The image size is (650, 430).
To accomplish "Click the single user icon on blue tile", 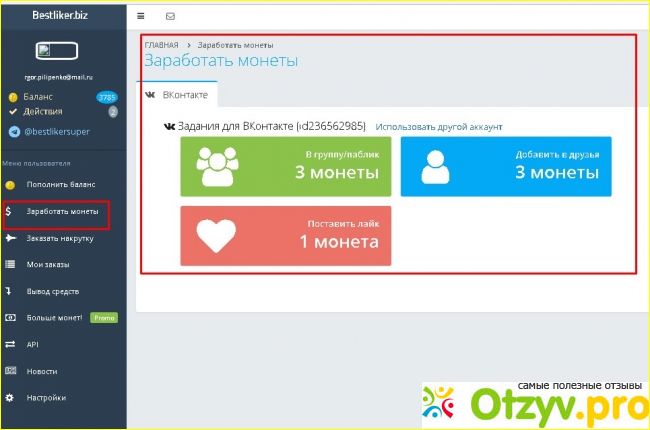I will [435, 166].
